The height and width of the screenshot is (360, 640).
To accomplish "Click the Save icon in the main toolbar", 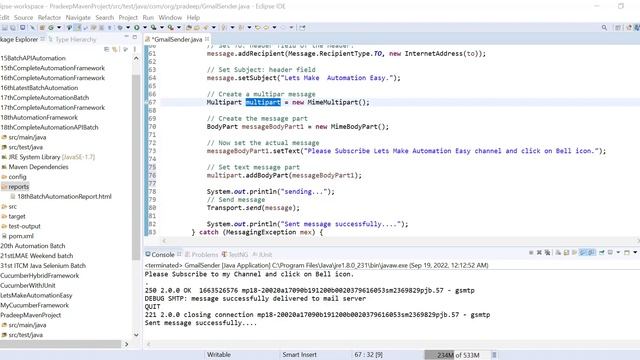I will tap(4, 27).
